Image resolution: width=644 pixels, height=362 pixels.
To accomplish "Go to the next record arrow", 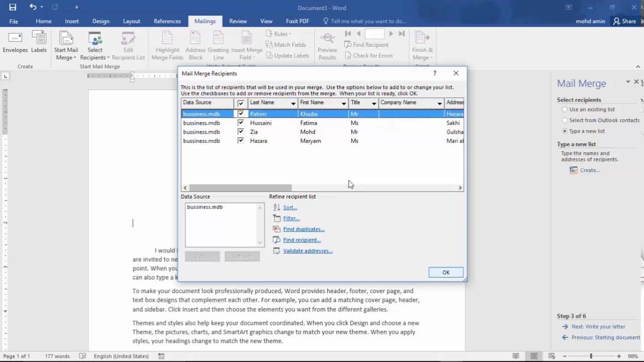I will 391,34.
